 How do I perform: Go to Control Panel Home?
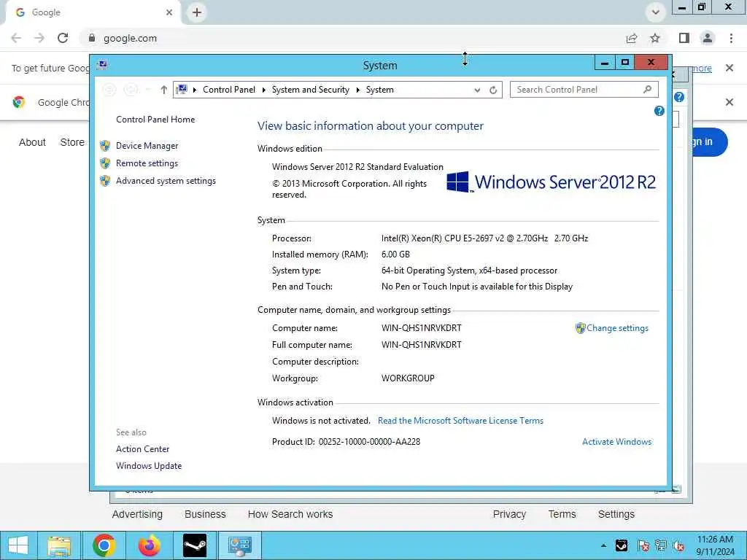pos(155,120)
